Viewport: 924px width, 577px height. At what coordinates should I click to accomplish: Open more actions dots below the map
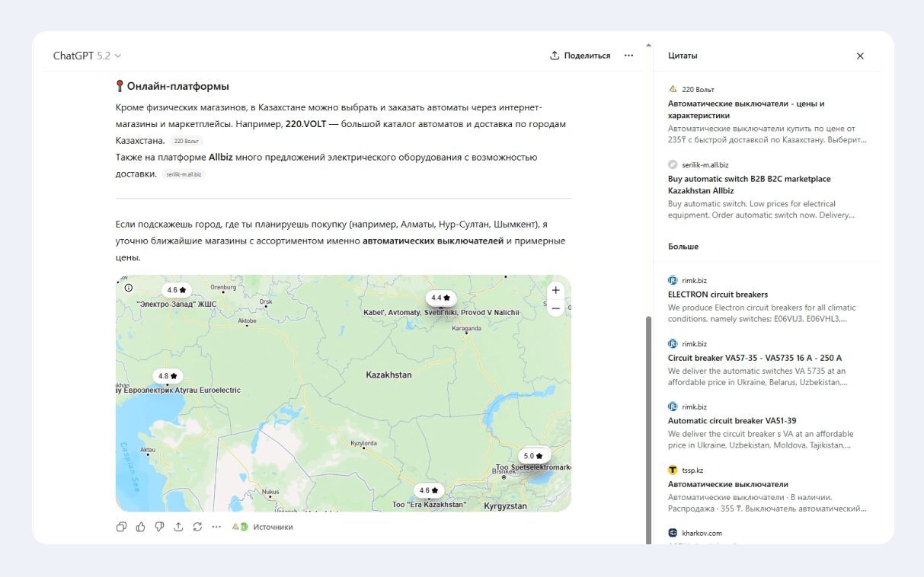coord(216,527)
